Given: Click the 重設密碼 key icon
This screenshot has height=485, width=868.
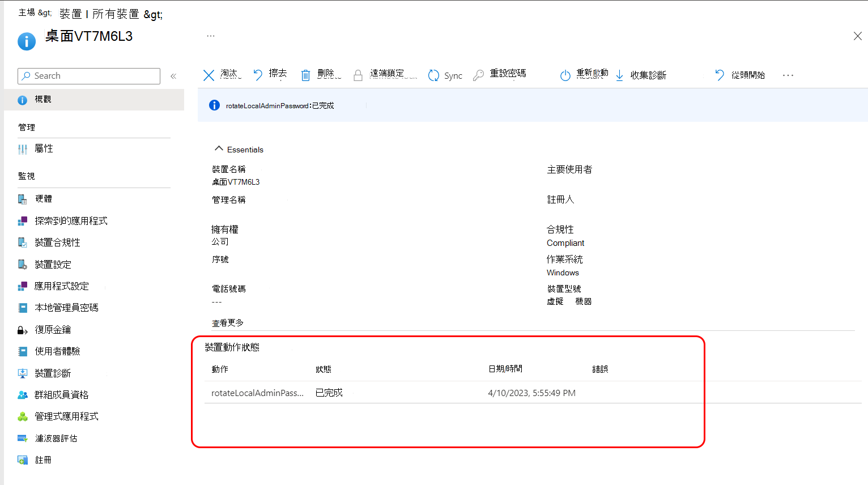Looking at the screenshot, I should [x=478, y=75].
